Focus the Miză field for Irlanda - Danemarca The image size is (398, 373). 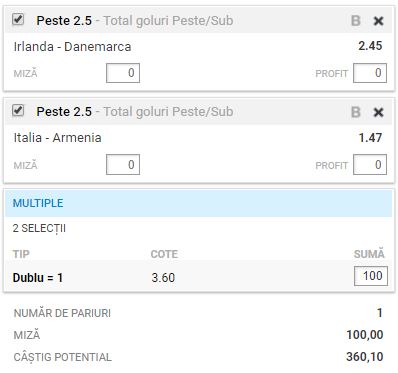(123, 73)
